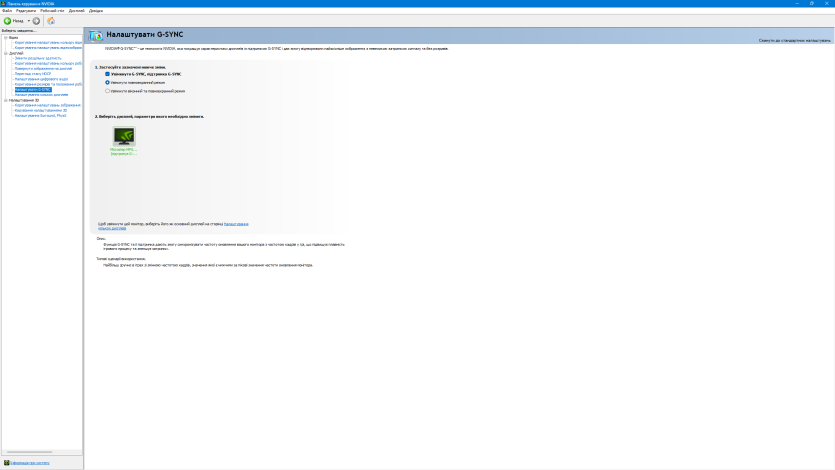This screenshot has height=470, width=835.
Task: Open the Дисплей menu
Action: [77, 11]
